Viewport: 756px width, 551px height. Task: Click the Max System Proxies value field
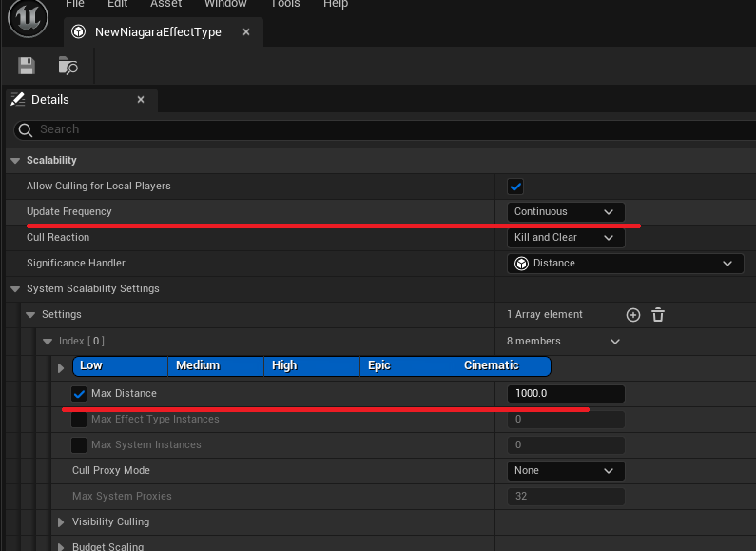coord(566,497)
